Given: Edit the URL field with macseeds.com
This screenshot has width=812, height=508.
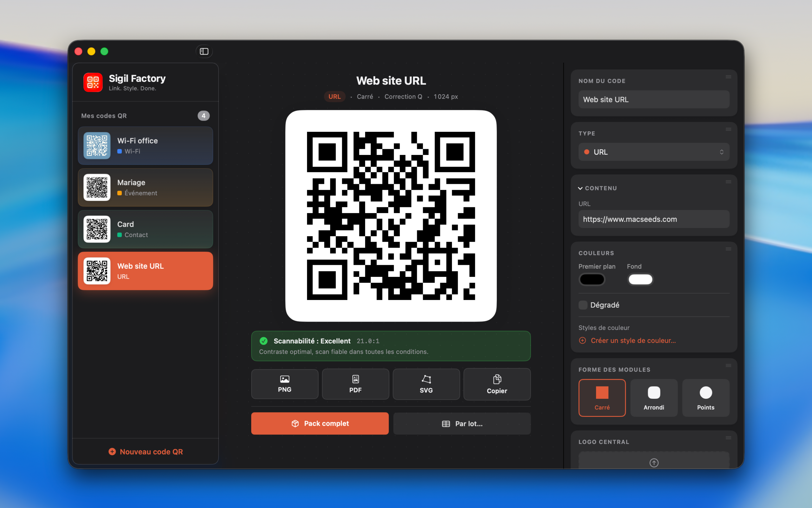Looking at the screenshot, I should click(x=654, y=219).
